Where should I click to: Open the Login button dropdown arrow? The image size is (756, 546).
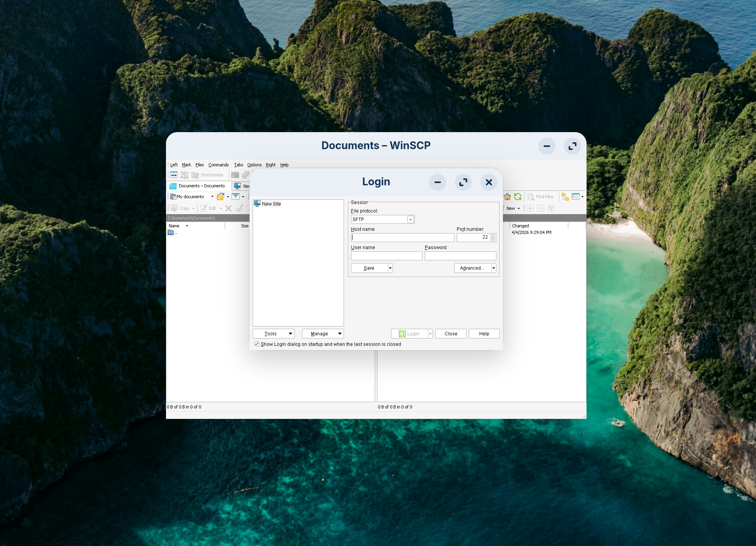point(430,333)
